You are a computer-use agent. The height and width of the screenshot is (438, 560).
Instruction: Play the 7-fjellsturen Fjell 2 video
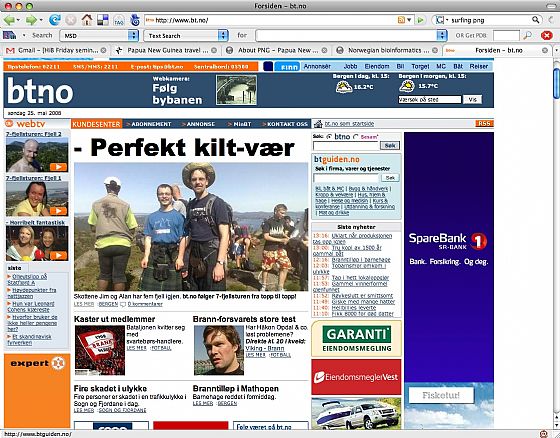coord(58,167)
